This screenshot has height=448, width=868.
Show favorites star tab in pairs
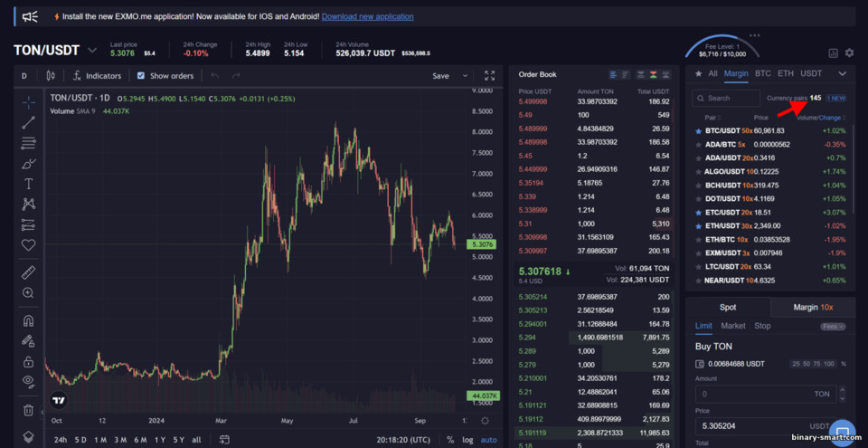tap(699, 73)
